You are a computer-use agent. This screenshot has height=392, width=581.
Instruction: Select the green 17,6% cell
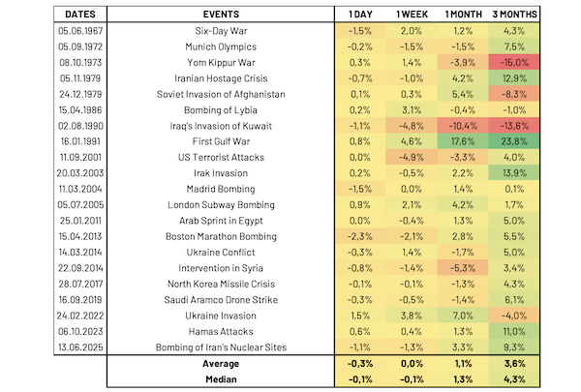(x=463, y=140)
